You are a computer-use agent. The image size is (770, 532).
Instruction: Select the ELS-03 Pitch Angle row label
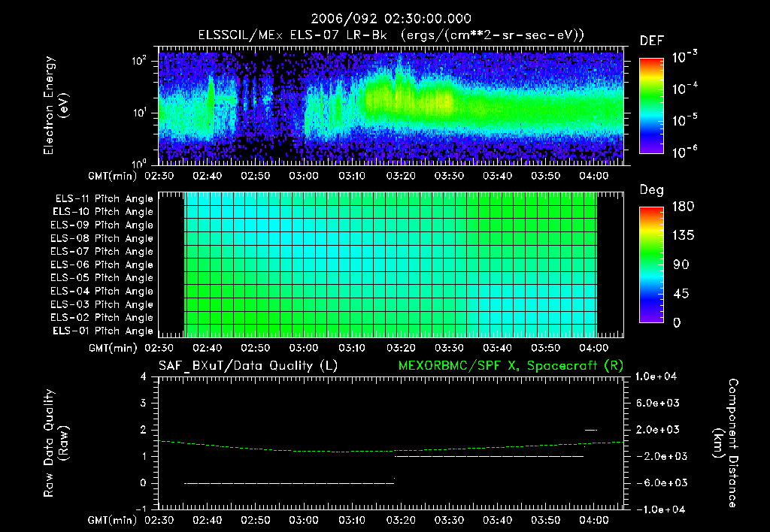pyautogui.click(x=102, y=305)
